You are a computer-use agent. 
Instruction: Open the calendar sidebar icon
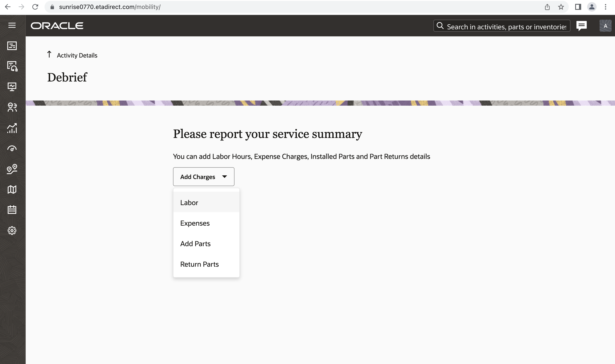tap(12, 210)
